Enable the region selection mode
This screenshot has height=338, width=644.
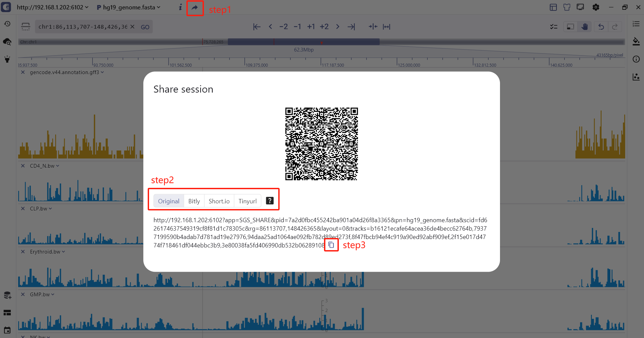point(571,27)
